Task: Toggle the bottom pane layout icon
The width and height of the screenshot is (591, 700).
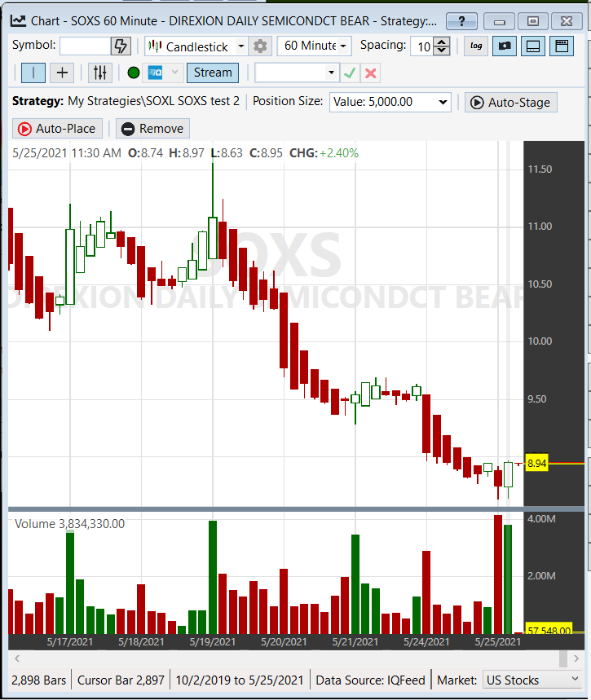Action: pos(533,46)
